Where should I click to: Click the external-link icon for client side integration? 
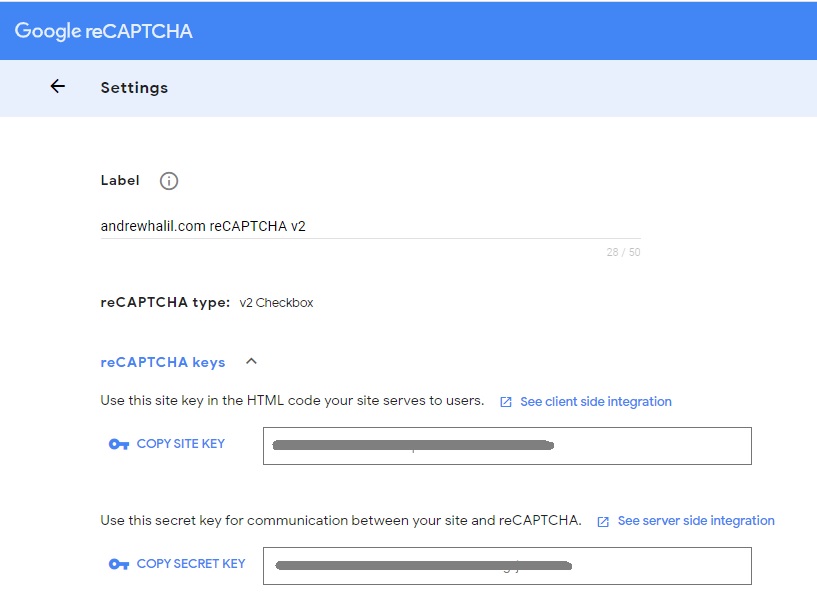click(x=506, y=402)
